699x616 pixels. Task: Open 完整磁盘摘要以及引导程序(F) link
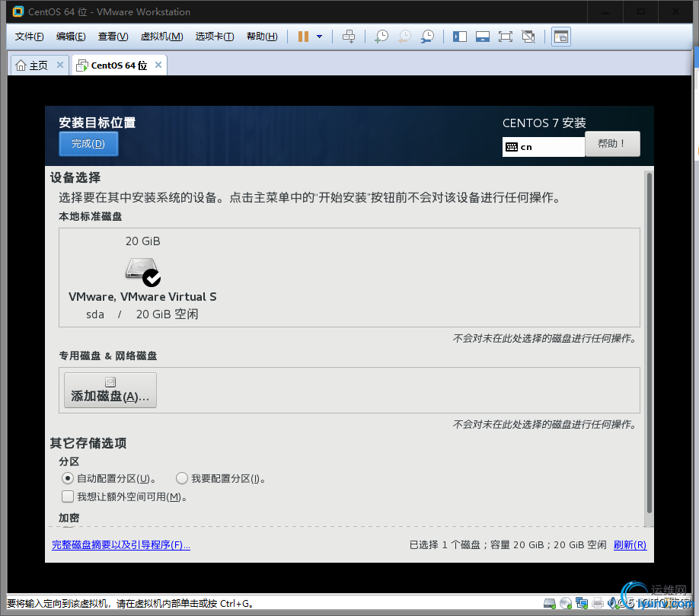121,544
